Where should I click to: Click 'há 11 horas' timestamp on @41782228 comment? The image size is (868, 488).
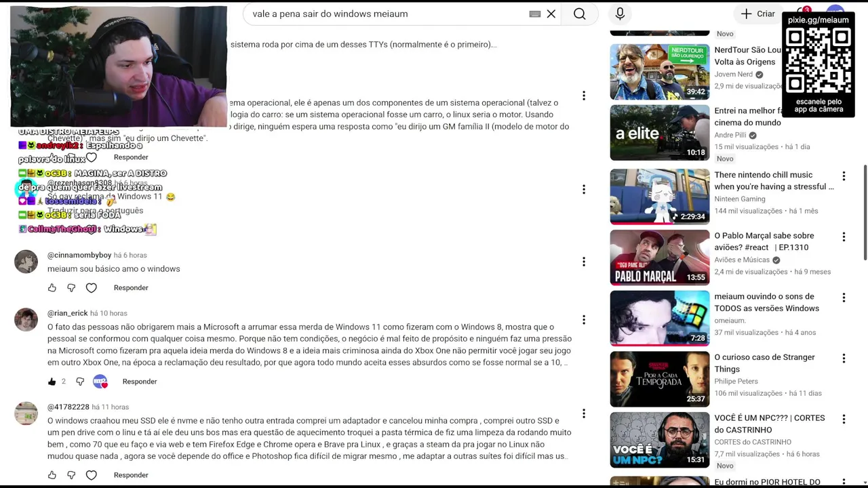tap(110, 407)
